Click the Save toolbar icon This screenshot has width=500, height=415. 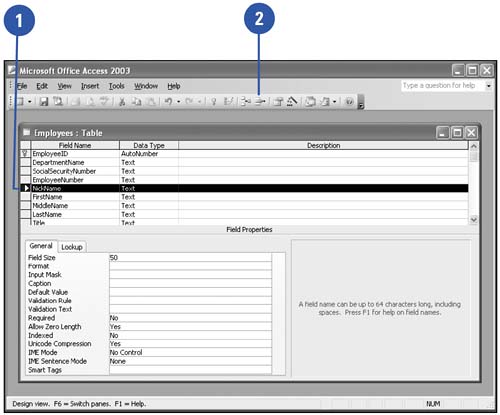[44, 101]
